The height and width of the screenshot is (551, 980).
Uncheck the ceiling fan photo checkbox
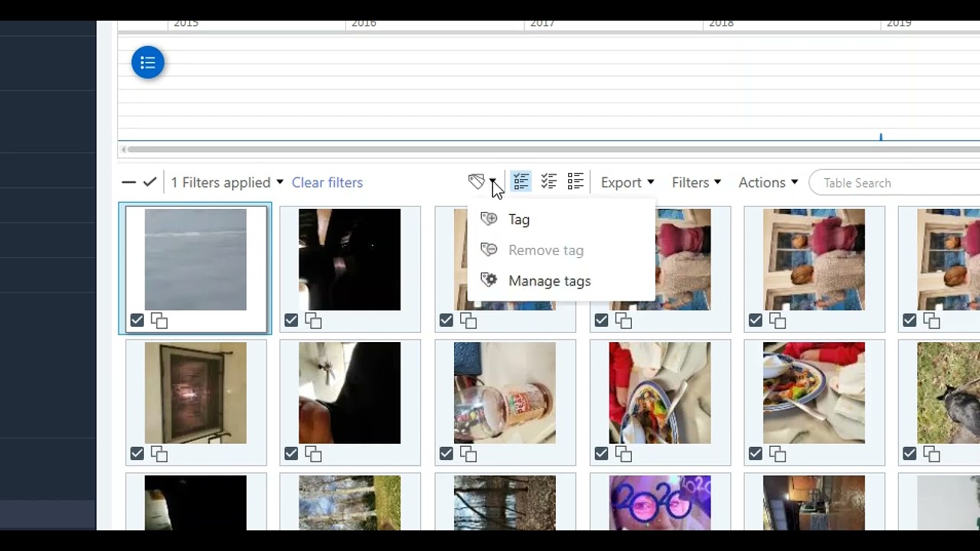point(291,454)
